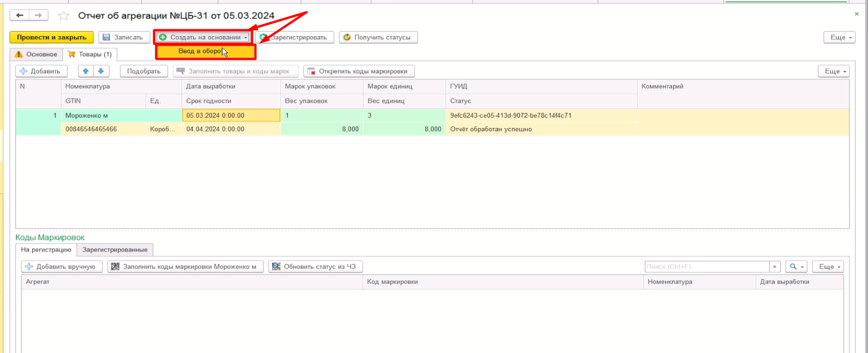
Task: Click the Поиск search field
Action: coord(706,267)
